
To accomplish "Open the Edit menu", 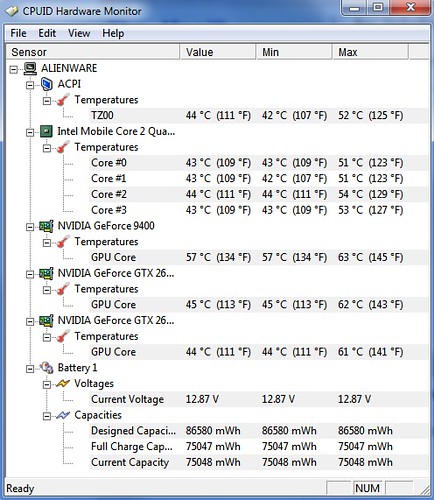I will point(47,33).
